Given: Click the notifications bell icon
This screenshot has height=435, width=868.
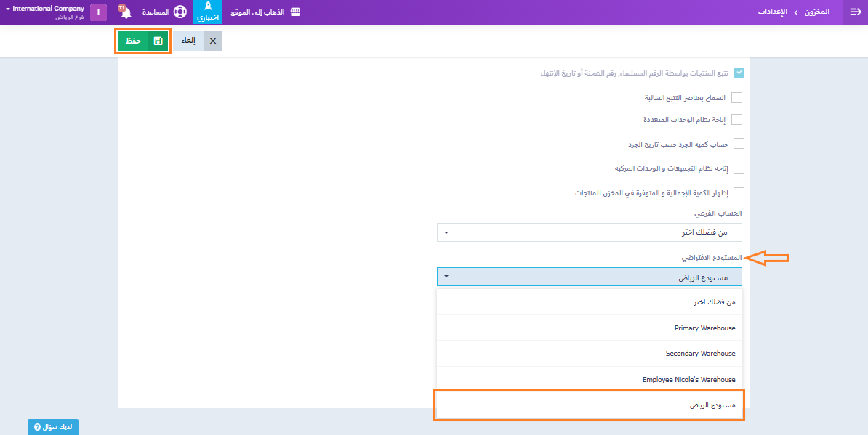Looking at the screenshot, I should tap(125, 12).
